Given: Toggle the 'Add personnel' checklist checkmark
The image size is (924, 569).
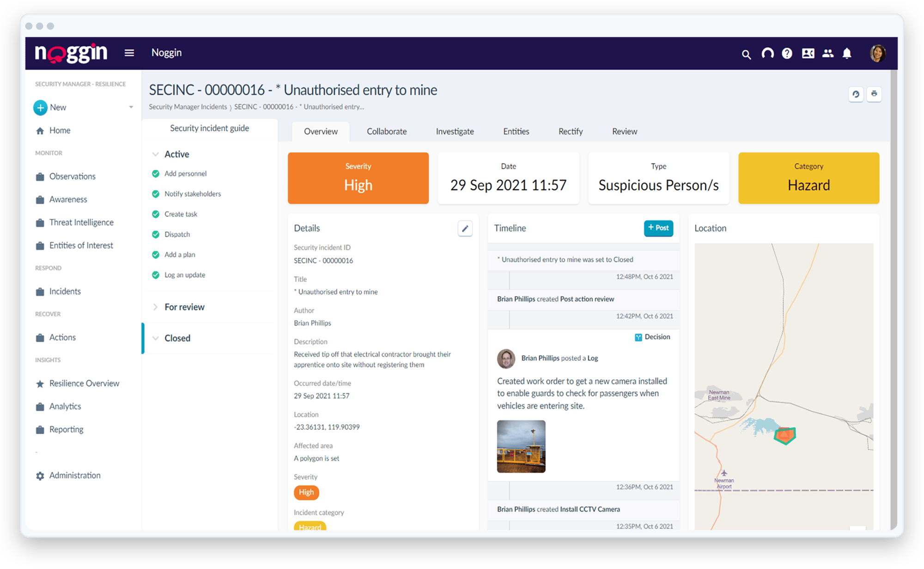Looking at the screenshot, I should click(x=155, y=173).
